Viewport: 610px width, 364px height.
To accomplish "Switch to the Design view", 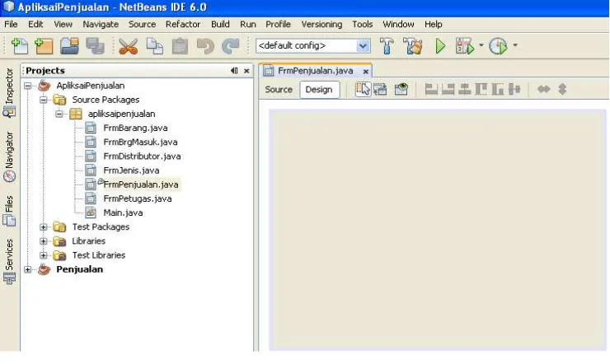I will [319, 89].
